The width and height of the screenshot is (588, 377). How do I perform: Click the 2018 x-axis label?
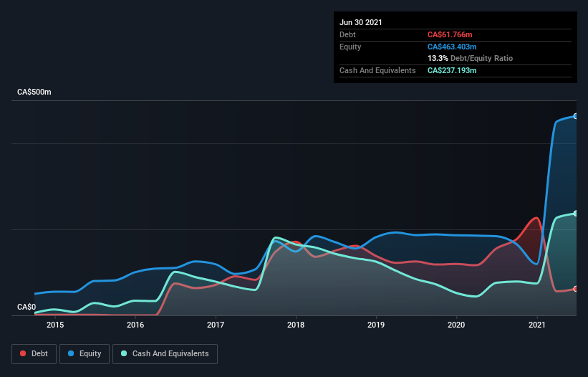click(x=296, y=325)
